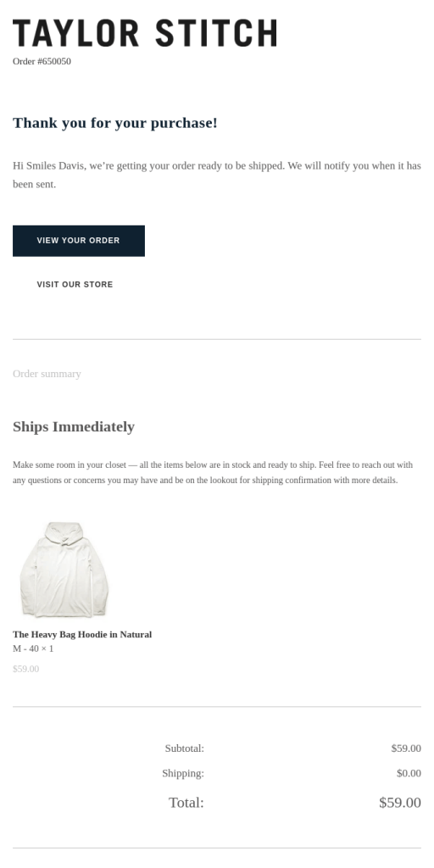Click the Thank you for your purchase heading
The image size is (434, 868).
coord(115,123)
